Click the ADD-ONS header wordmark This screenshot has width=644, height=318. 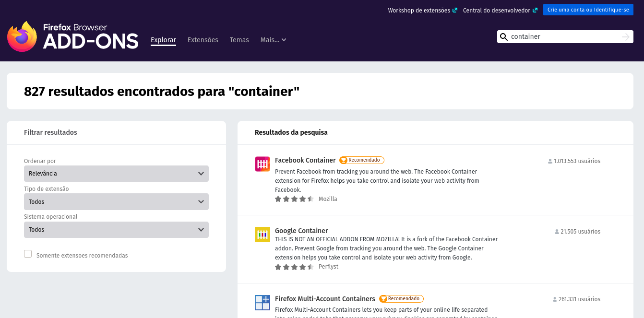tap(91, 41)
